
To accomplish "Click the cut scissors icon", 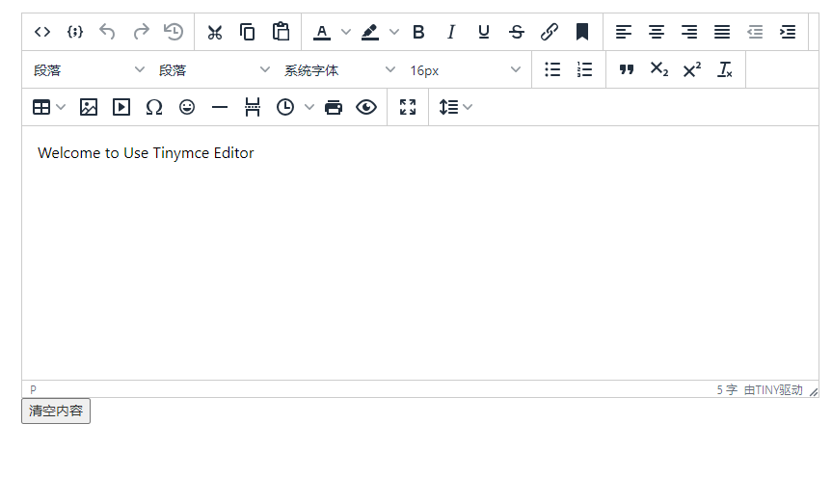I will 215,32.
